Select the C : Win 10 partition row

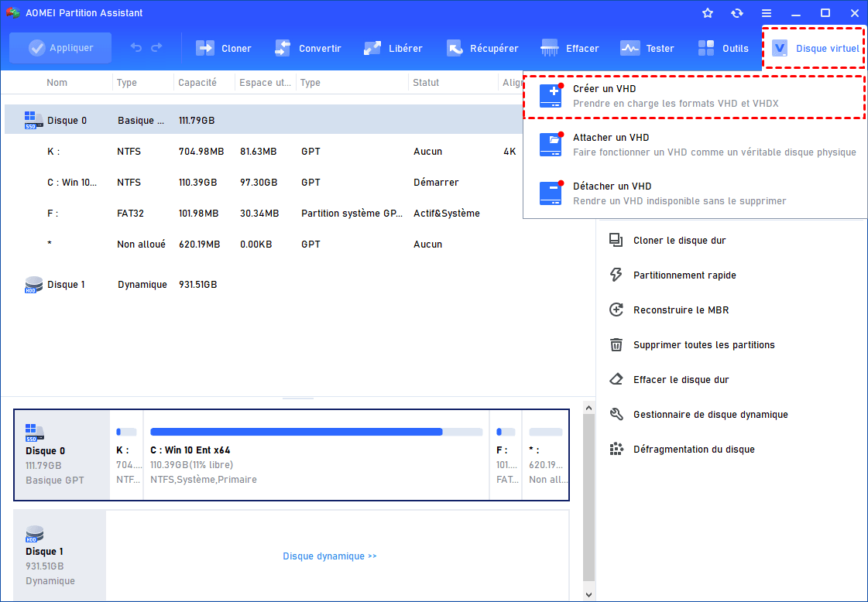tap(263, 182)
